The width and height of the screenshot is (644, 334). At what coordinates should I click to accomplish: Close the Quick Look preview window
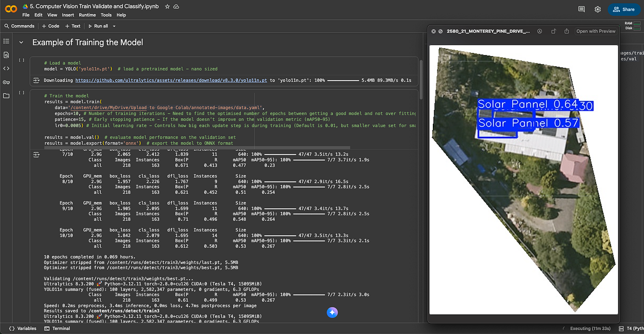pyautogui.click(x=433, y=31)
